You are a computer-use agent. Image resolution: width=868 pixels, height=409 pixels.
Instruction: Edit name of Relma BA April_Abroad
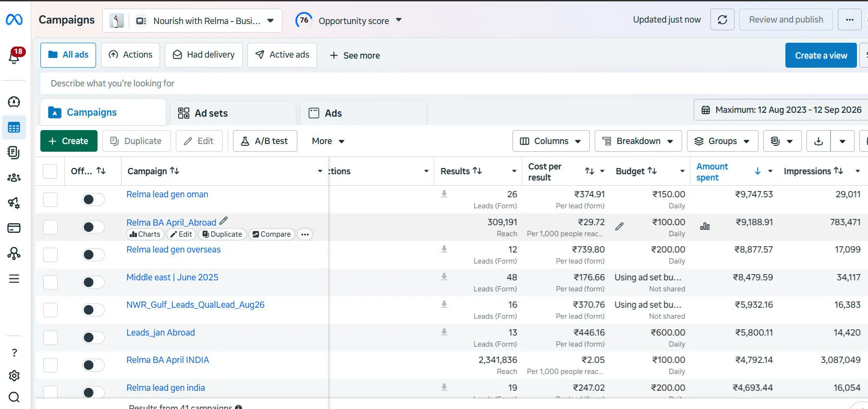(x=223, y=221)
